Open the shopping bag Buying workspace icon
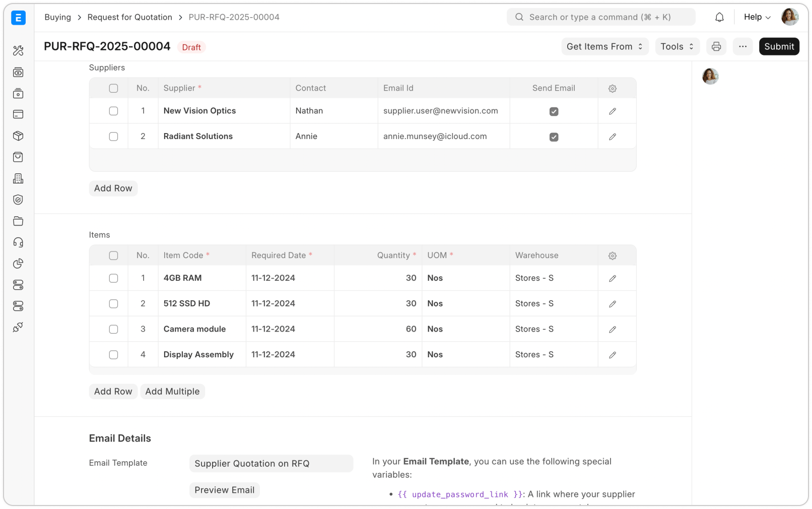The image size is (812, 509). (18, 157)
